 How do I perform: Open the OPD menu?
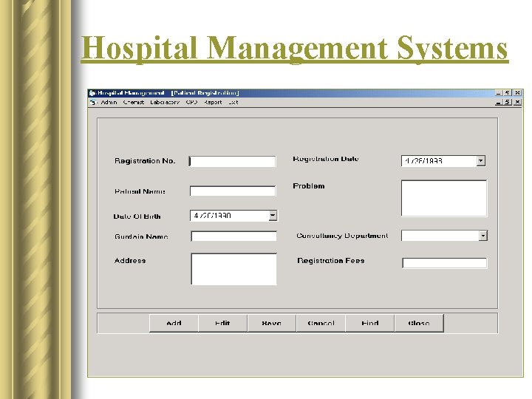191,102
